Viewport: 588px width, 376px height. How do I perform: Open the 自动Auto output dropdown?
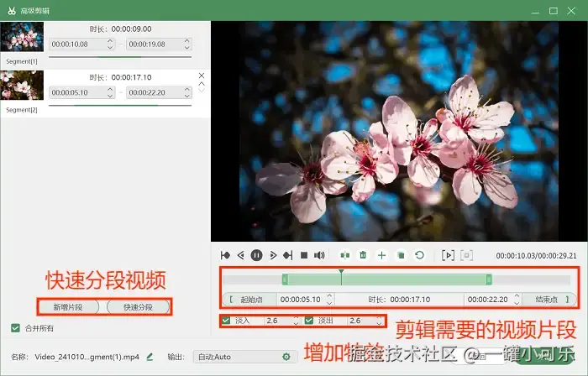245,357
